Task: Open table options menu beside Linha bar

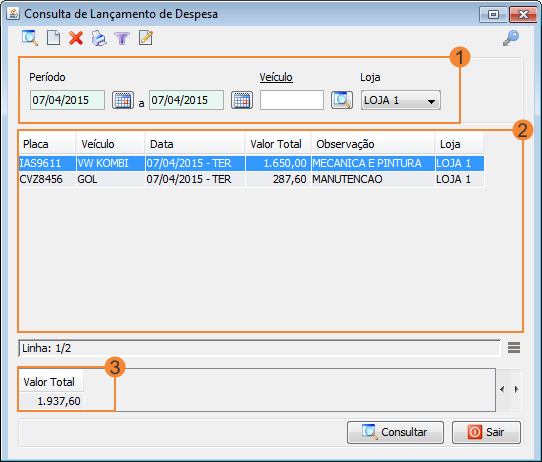Action: (514, 348)
